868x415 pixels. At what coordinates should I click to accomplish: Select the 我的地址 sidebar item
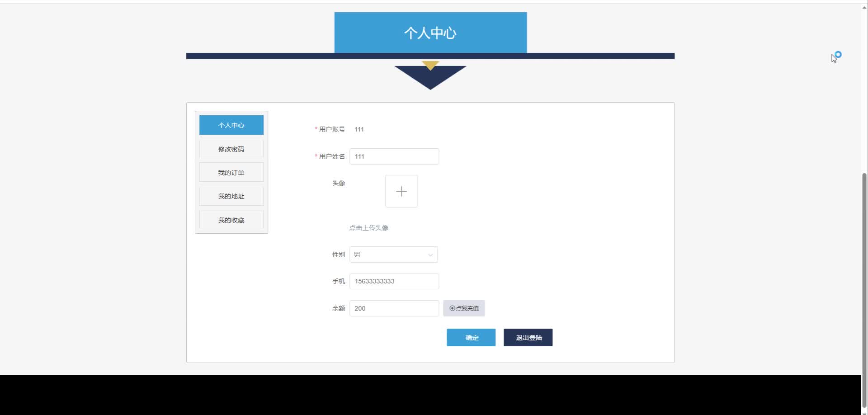pos(231,196)
